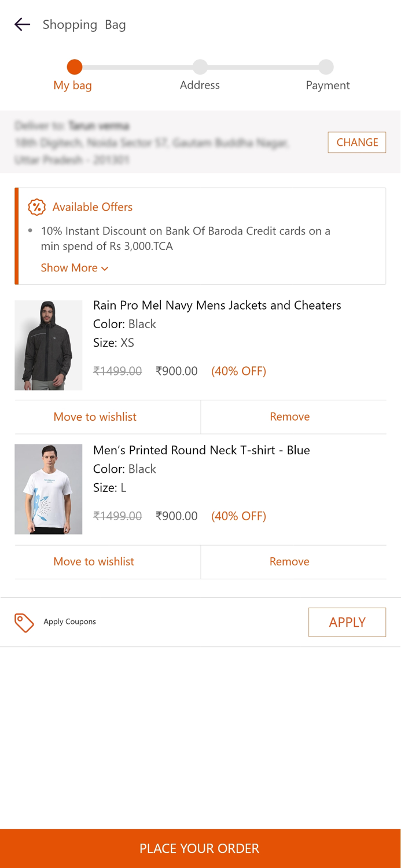The image size is (401, 868).
Task: Select the Available Offers percent badge icon
Action: (x=35, y=207)
